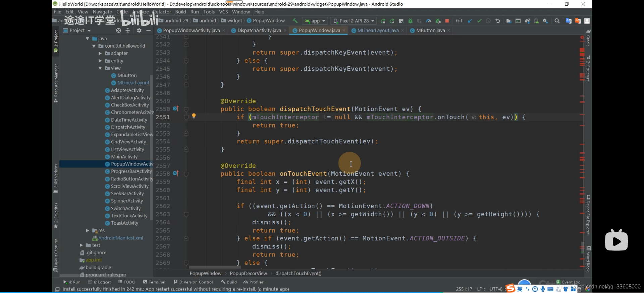The height and width of the screenshot is (293, 644).
Task: Toggle the 2: Favorites side panel
Action: pos(56,216)
